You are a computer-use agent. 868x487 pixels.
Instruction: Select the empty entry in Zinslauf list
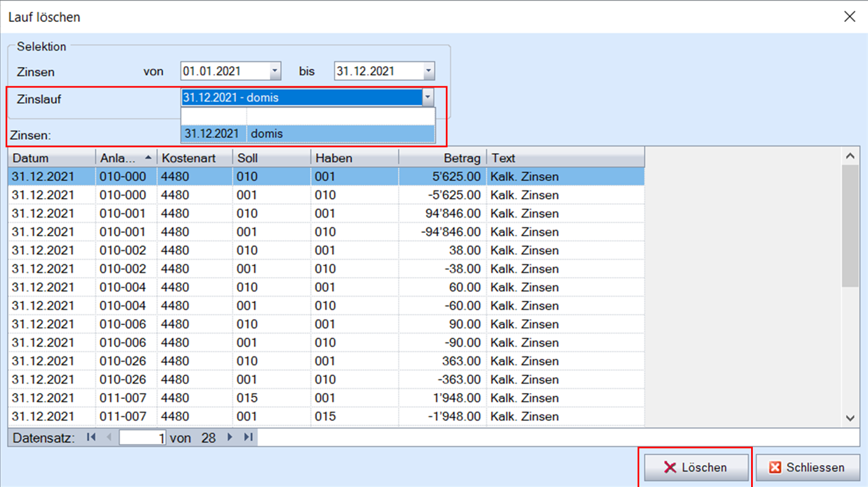click(x=307, y=116)
